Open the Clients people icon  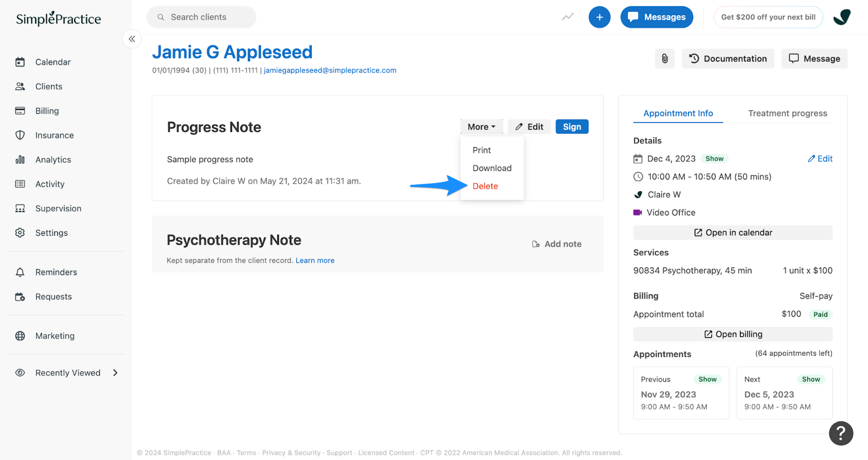pyautogui.click(x=20, y=86)
